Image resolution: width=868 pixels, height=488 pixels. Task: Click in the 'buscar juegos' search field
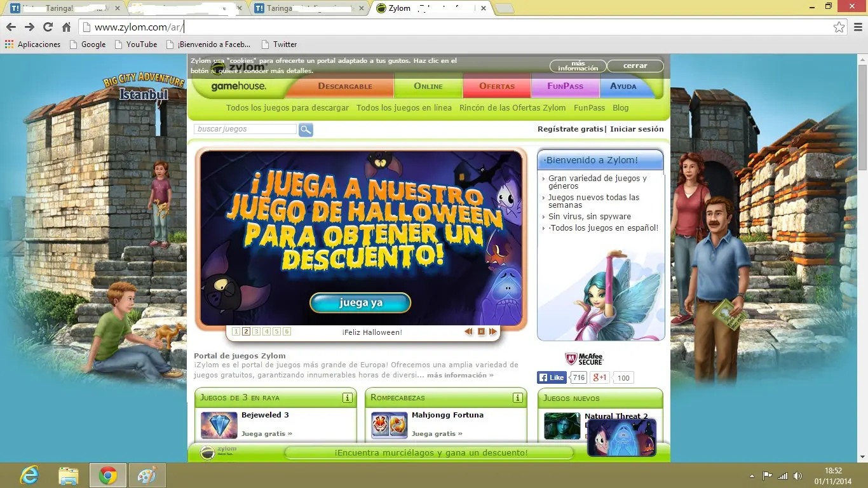[x=245, y=129]
